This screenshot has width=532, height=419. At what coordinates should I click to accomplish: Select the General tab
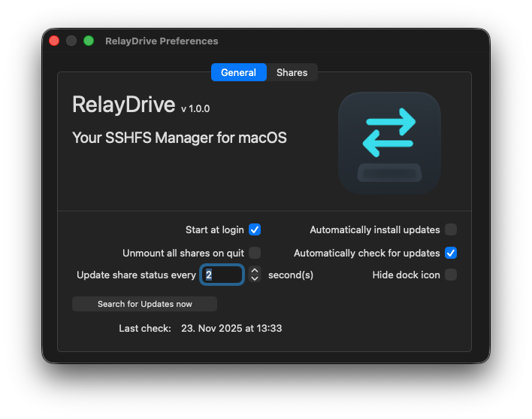[x=238, y=72]
